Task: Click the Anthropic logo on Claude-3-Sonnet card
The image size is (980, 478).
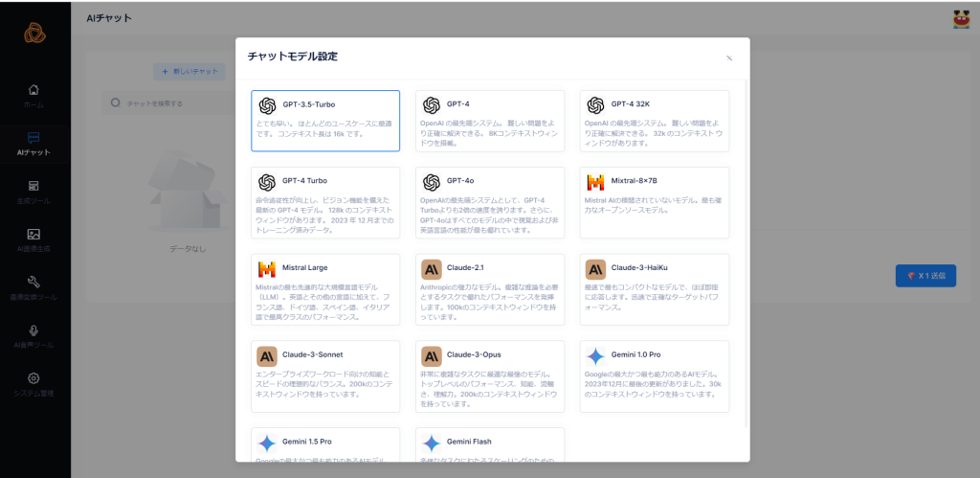Action: pos(267,356)
